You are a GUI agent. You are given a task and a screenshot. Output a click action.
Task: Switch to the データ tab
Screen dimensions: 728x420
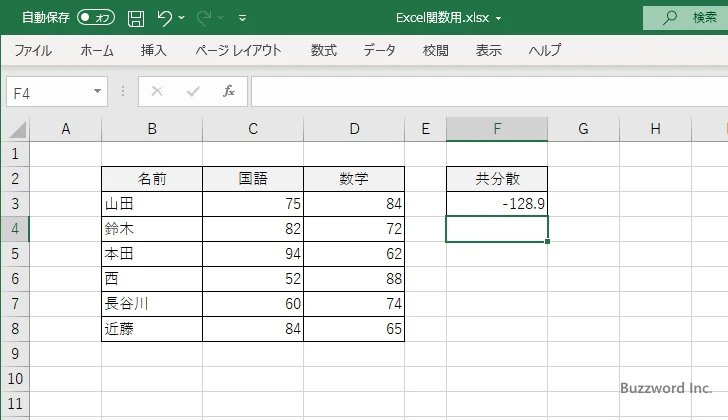click(x=379, y=50)
